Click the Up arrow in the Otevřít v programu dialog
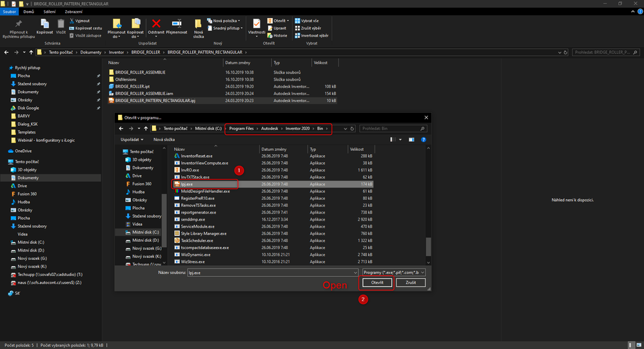Viewport: 644px width, 349px height. pos(146,128)
